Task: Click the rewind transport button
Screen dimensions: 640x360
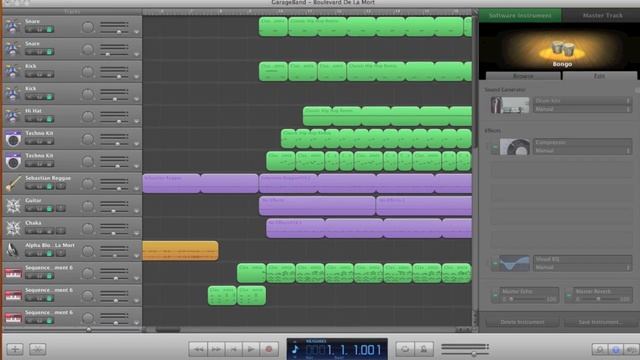Action: [x=198, y=349]
